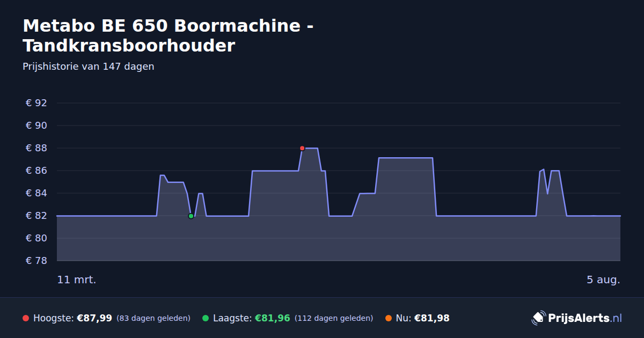Click the "Laagste:" label
Viewport: 644px width, 338px height.
coord(232,318)
